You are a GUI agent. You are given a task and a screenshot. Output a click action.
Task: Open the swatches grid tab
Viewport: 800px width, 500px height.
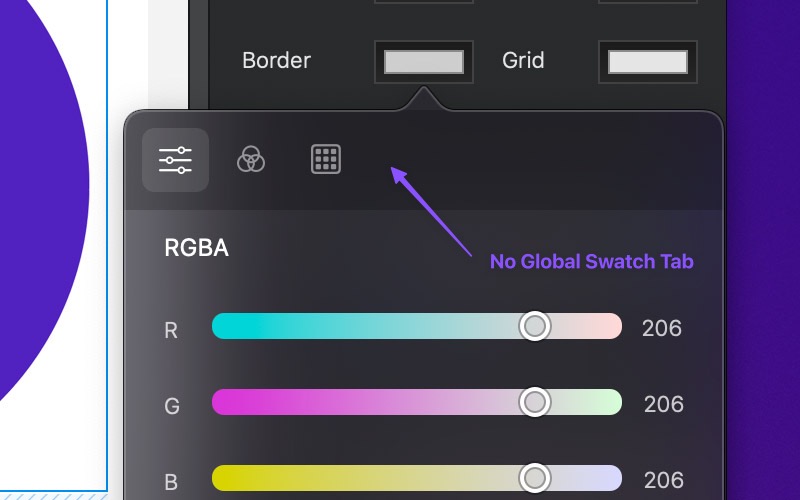(x=326, y=159)
